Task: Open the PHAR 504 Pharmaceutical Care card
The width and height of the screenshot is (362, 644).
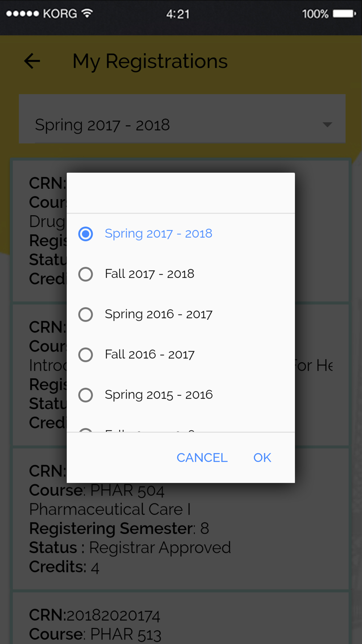Action: click(x=181, y=519)
